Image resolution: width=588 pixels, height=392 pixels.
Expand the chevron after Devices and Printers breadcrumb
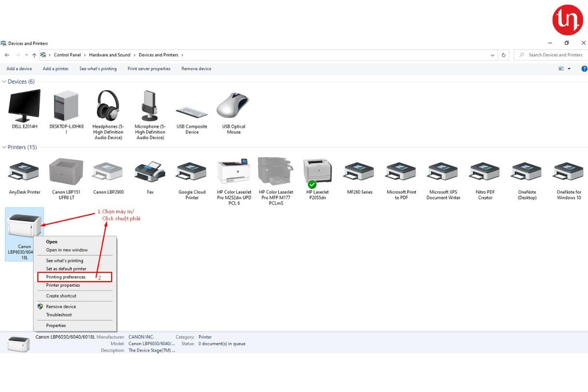click(x=182, y=55)
